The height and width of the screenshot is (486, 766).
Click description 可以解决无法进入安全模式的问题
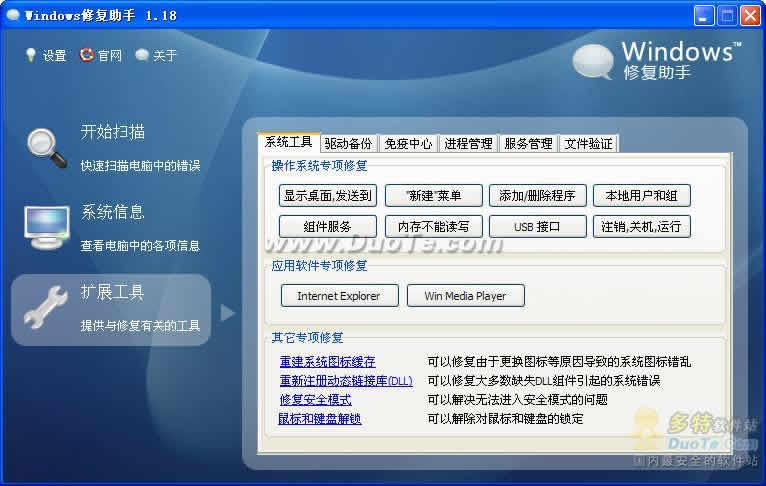point(517,400)
